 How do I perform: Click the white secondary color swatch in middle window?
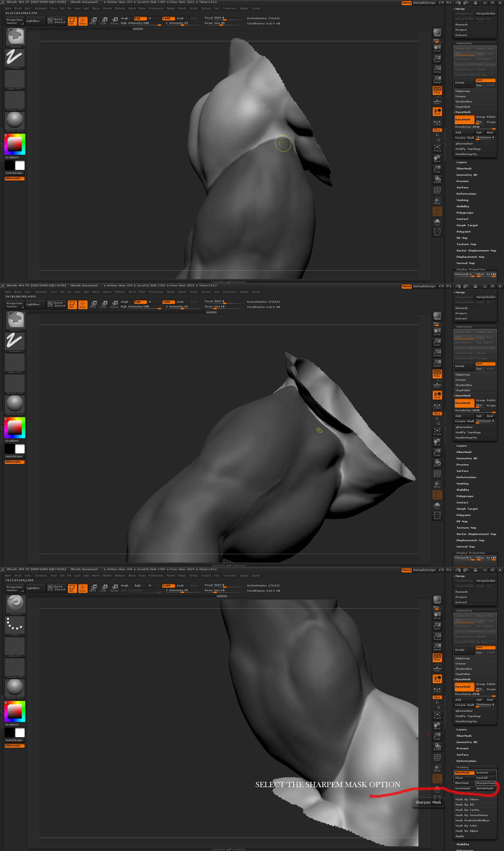click(x=20, y=449)
